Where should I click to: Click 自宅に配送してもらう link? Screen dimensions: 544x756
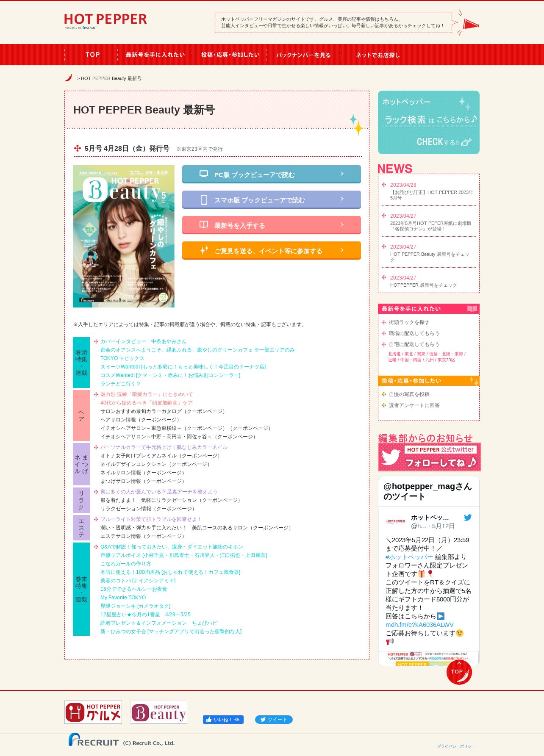tap(414, 344)
